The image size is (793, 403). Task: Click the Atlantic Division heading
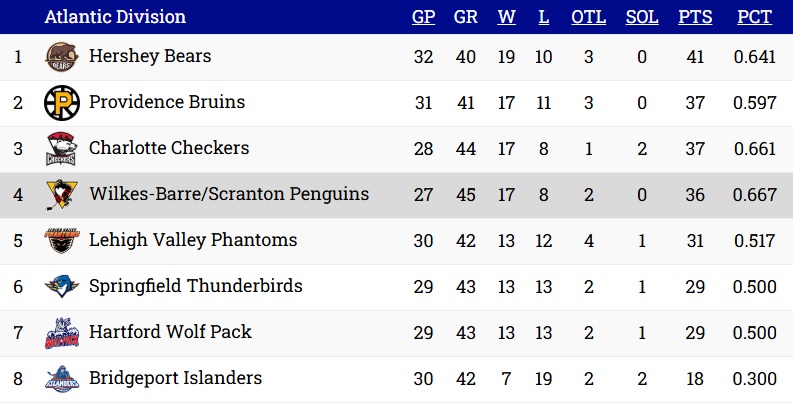pyautogui.click(x=115, y=17)
